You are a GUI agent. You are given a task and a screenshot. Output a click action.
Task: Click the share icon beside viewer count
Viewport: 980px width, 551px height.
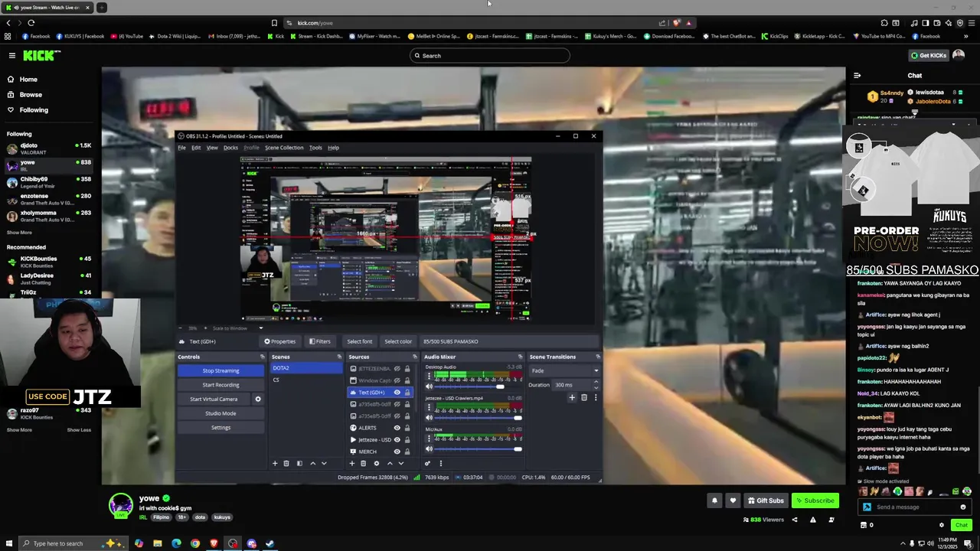point(794,520)
